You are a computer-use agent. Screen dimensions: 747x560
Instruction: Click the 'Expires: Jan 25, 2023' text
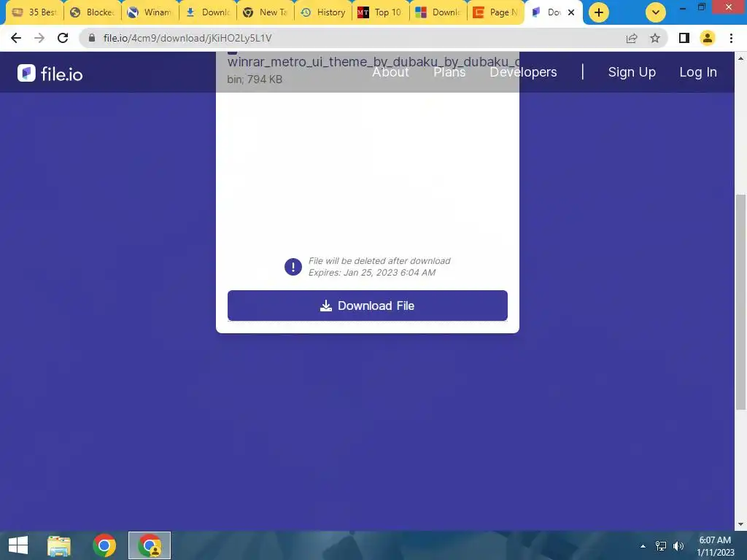click(371, 273)
